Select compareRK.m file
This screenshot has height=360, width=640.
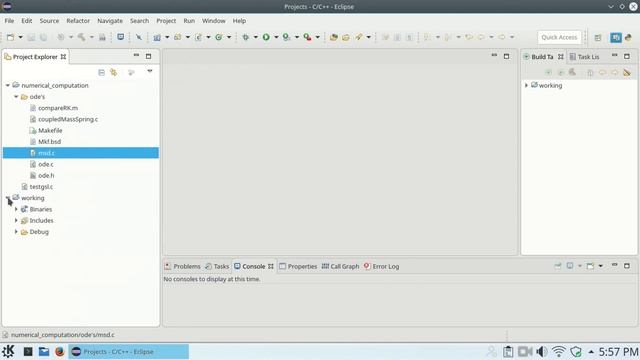point(58,108)
